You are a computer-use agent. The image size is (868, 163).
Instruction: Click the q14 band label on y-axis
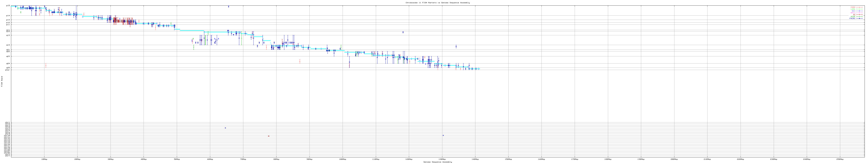(8, 45)
